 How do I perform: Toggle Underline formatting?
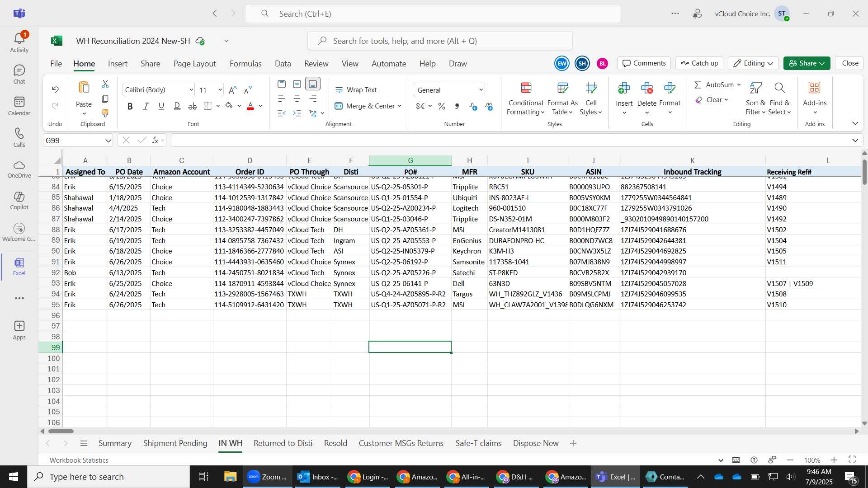tap(161, 106)
